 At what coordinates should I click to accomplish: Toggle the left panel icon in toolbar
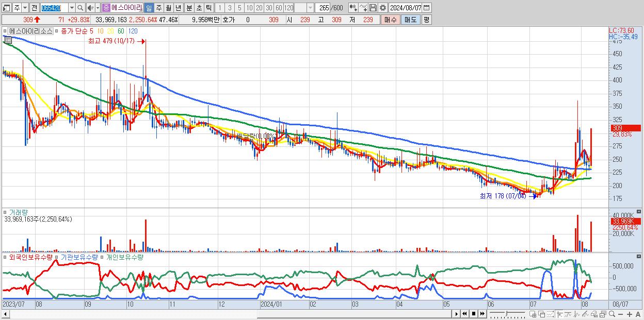click(7, 8)
